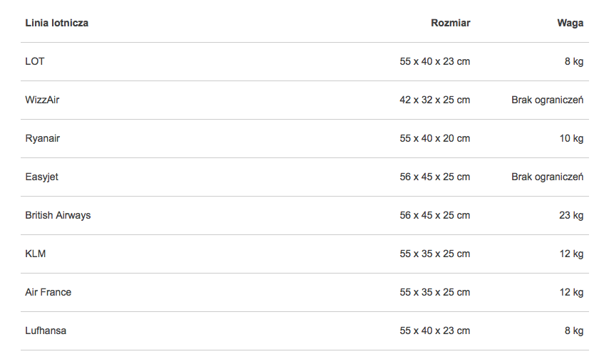
Task: Click WizzAir size '42 x 32 x 25 cm'
Action: [x=434, y=100]
